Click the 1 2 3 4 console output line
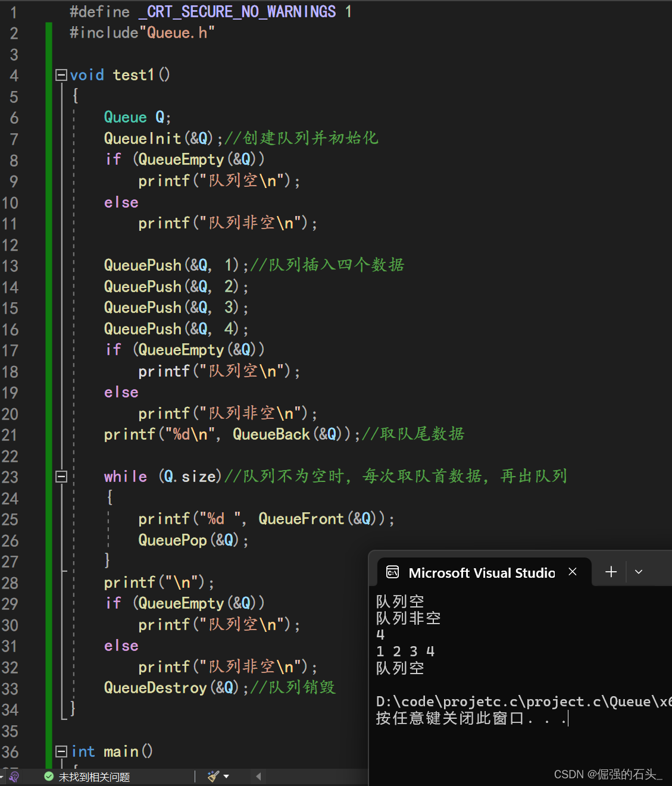672x786 pixels. click(x=405, y=652)
